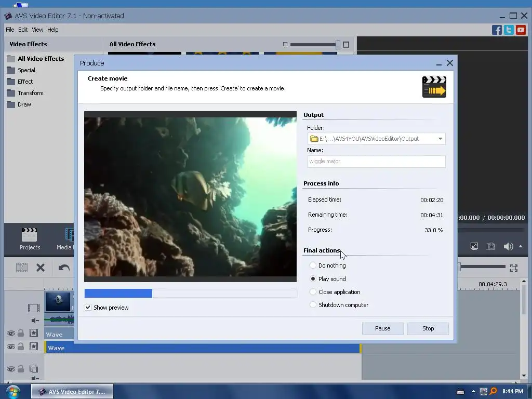Open the Facebook page icon

pyautogui.click(x=497, y=30)
